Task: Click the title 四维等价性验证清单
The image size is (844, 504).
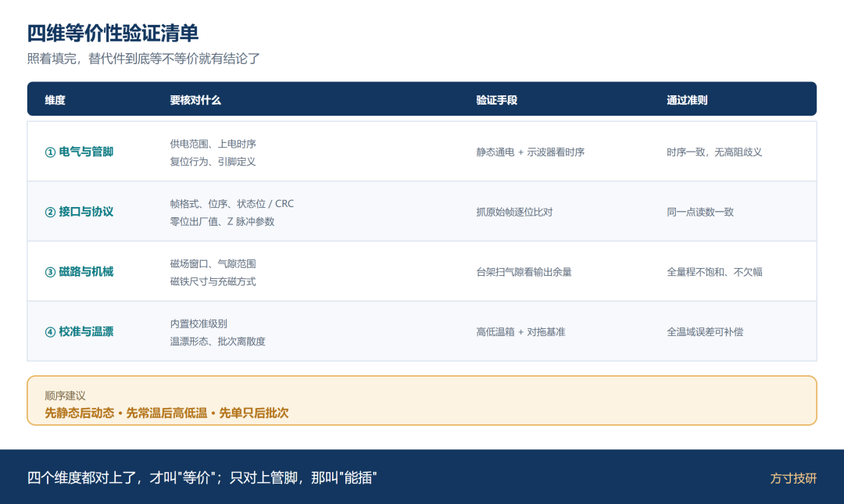Action: [x=113, y=34]
